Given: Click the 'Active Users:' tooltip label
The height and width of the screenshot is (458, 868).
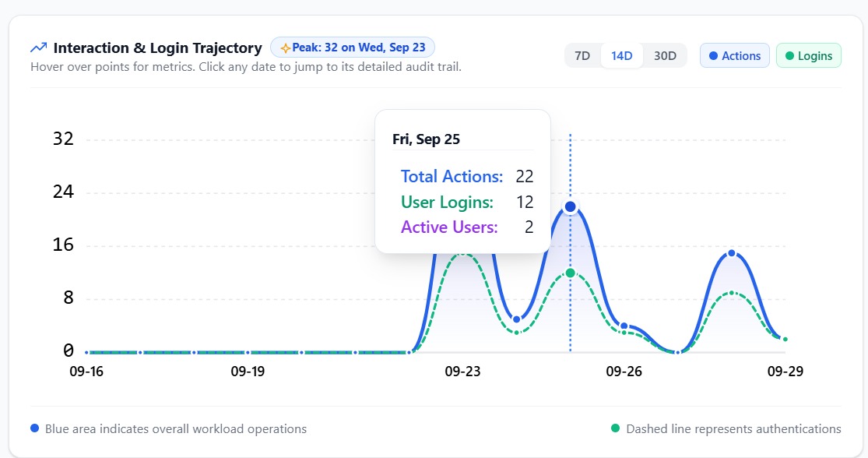Looking at the screenshot, I should 449,227.
